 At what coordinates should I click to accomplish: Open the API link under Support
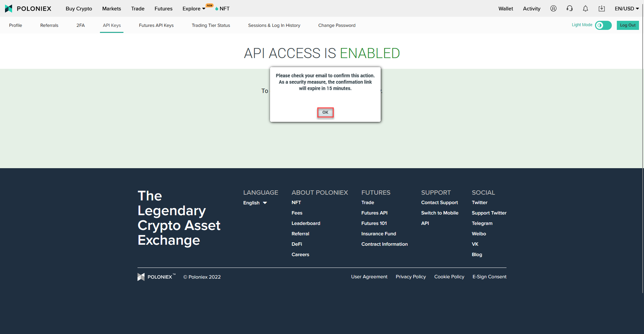pyautogui.click(x=425, y=223)
